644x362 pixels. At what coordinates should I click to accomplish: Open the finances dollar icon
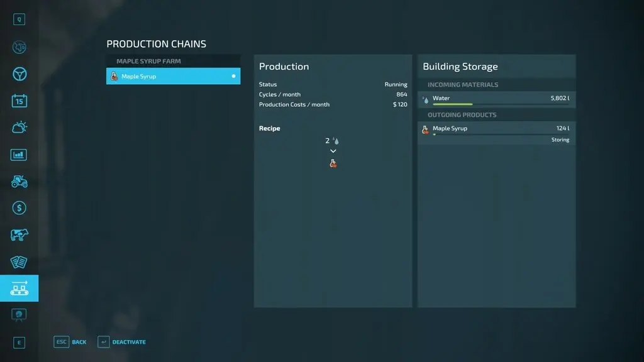[x=19, y=208]
